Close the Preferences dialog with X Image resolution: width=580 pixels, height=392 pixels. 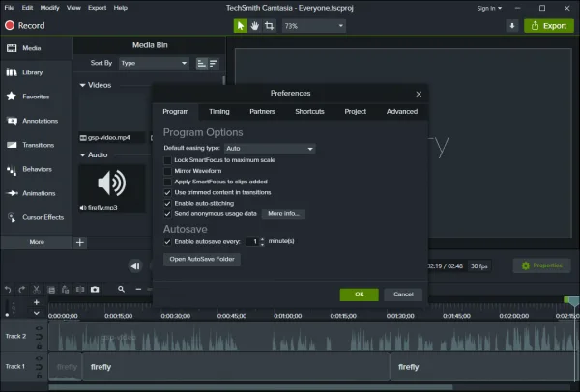(419, 95)
